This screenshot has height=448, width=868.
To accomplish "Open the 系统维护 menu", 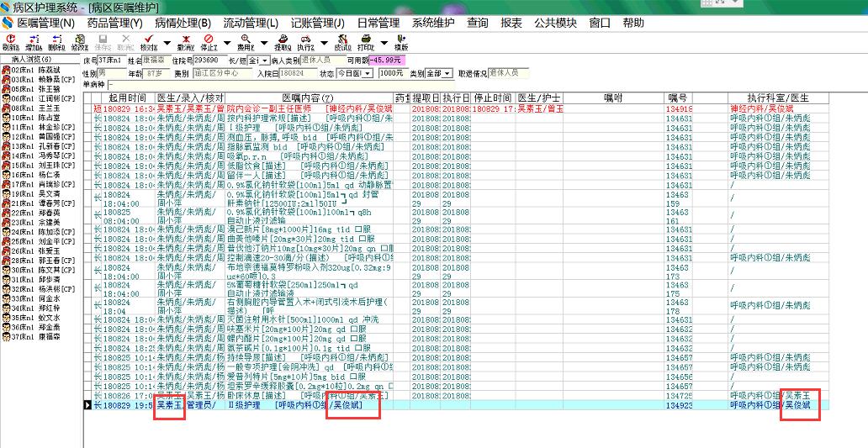I will tap(433, 23).
